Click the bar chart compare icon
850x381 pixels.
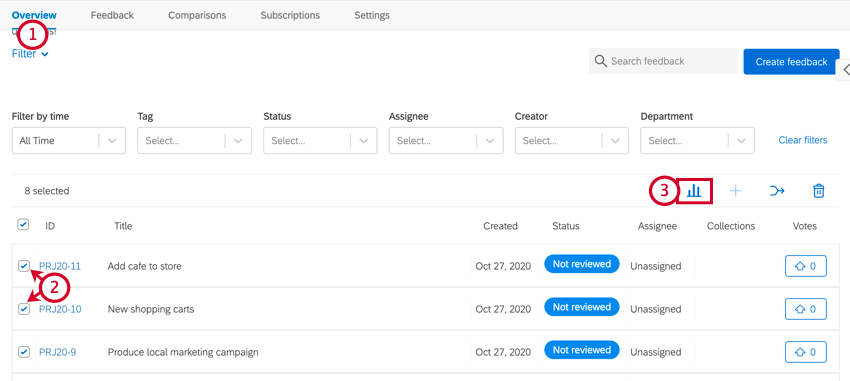pyautogui.click(x=694, y=191)
